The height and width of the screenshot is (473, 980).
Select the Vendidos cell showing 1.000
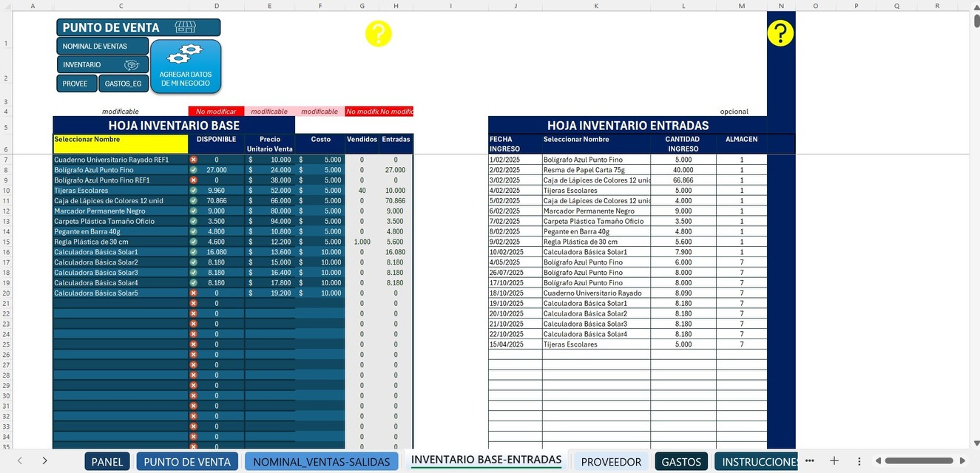362,242
